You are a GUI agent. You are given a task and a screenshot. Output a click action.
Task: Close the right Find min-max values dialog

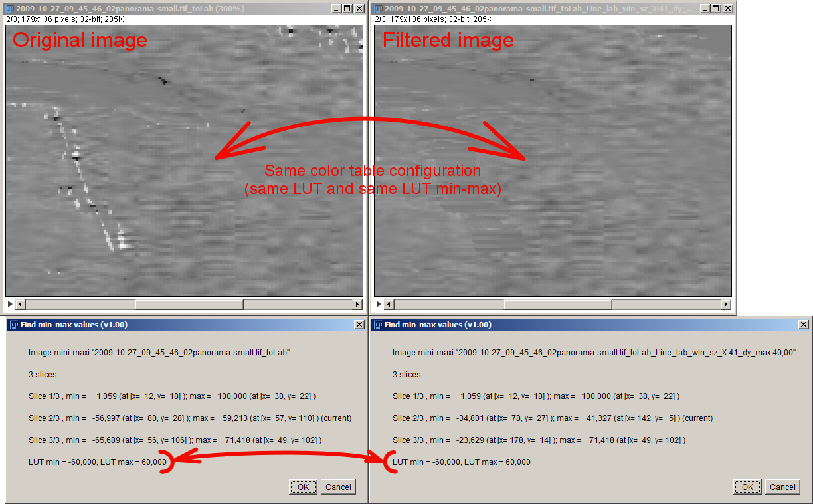tap(804, 325)
